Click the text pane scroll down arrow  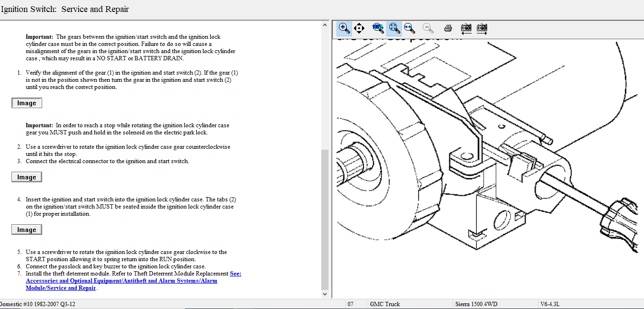tap(325, 294)
